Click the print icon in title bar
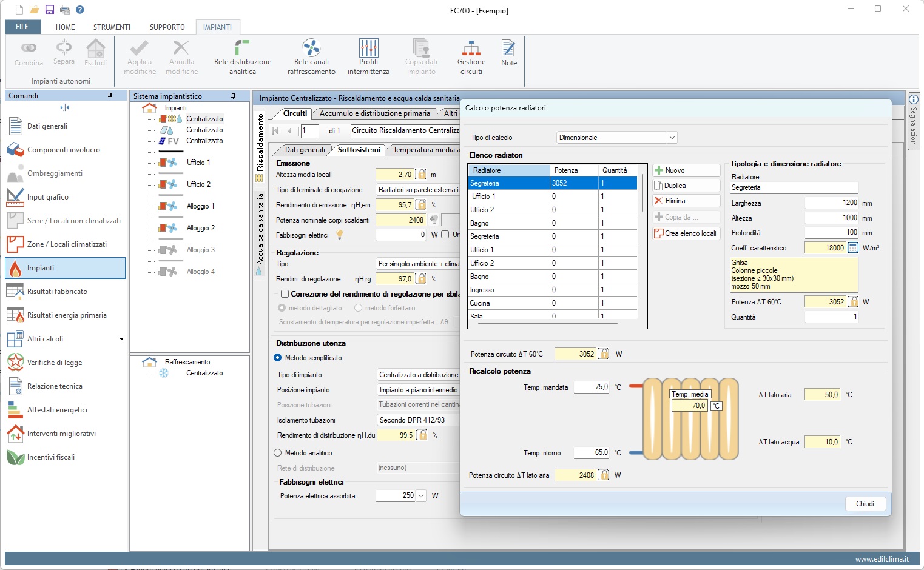 [x=65, y=10]
